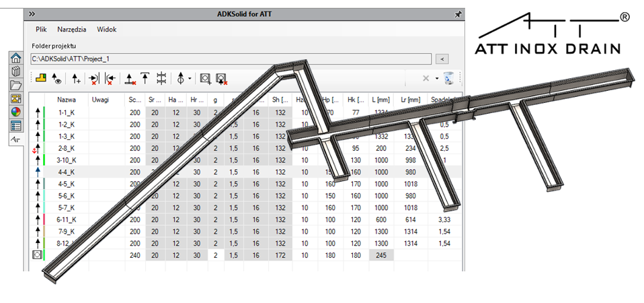Open the Narzędzia menu
The image size is (644, 303).
pos(71,30)
